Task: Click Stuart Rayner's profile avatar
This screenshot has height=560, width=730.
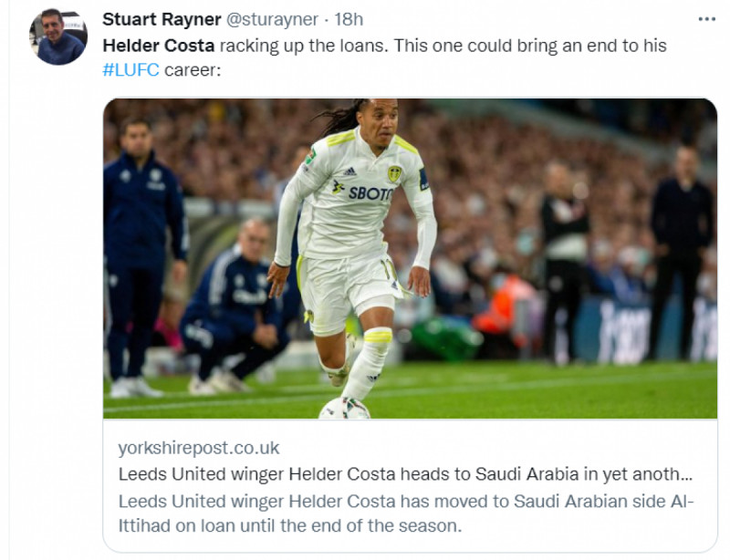Action: 58,36
